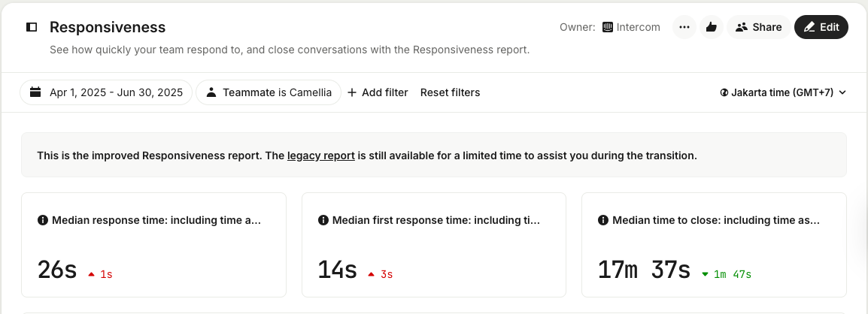This screenshot has height=314, width=868.
Task: Click the thumbs up icon
Action: (710, 27)
